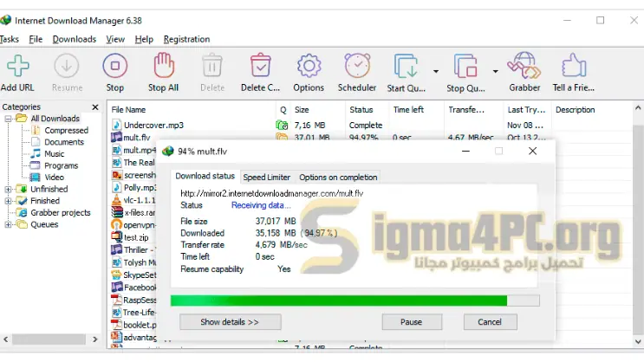The width and height of the screenshot is (644, 362).
Task: Select Programs category
Action: pyautogui.click(x=62, y=165)
